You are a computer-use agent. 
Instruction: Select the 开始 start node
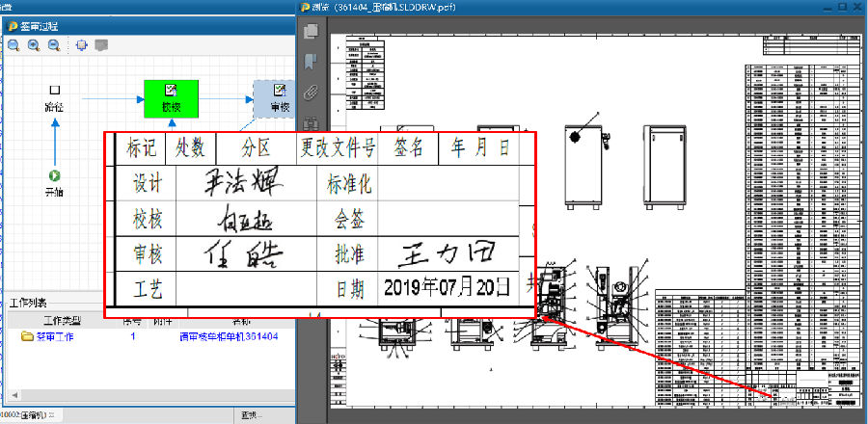(54, 184)
